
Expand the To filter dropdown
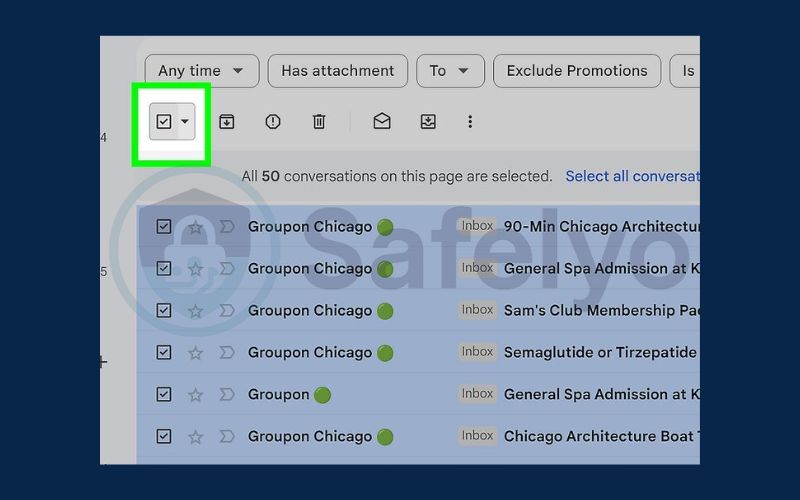[450, 71]
